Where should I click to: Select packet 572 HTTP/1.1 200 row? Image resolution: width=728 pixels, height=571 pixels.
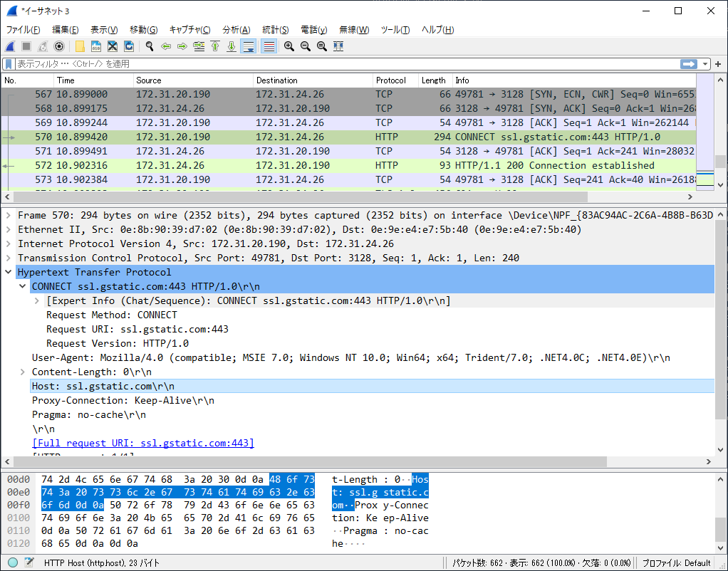348,166
